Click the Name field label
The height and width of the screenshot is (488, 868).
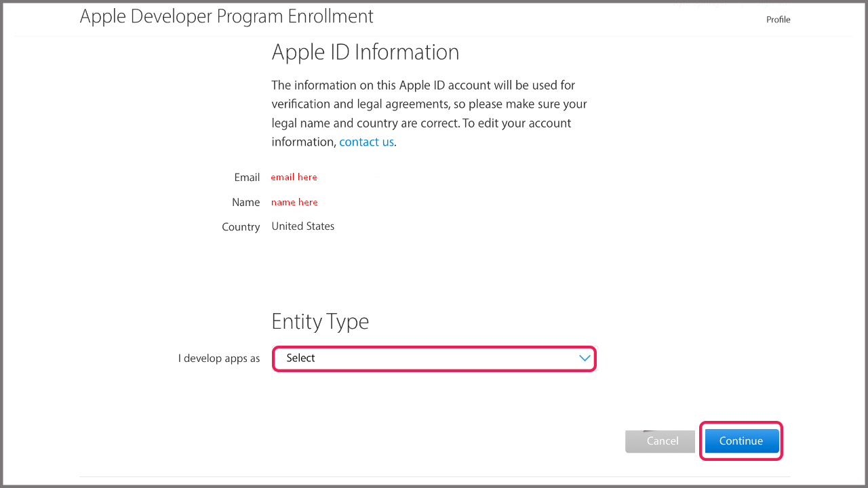(x=245, y=203)
